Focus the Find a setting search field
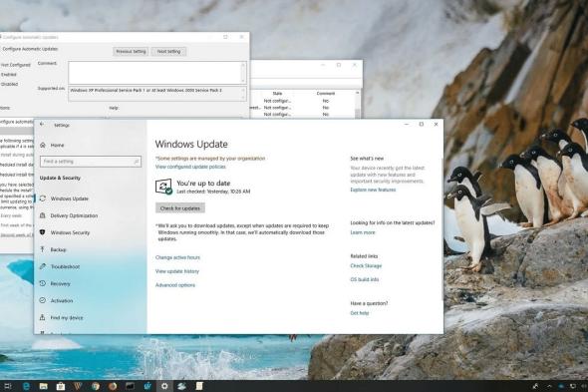 [x=91, y=162]
